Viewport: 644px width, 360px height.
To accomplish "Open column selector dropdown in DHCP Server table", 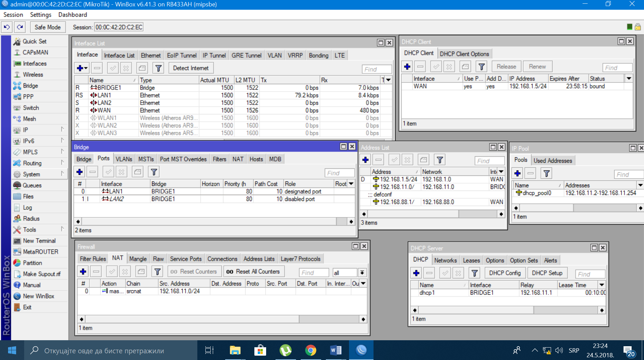I will point(602,285).
